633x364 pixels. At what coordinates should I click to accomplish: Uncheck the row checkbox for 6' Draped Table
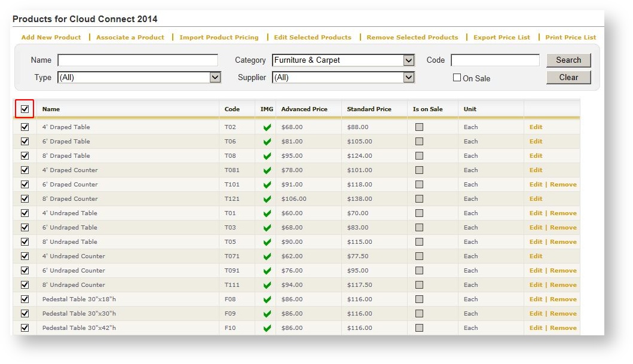coord(25,142)
